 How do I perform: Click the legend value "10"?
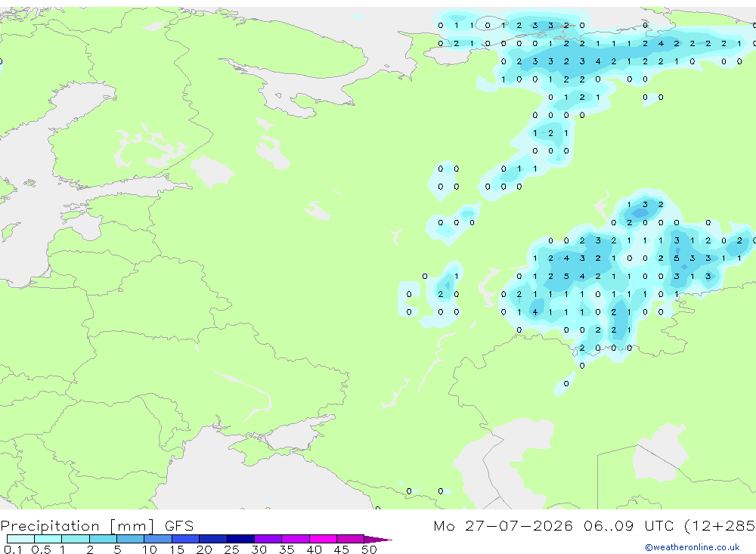(x=150, y=549)
